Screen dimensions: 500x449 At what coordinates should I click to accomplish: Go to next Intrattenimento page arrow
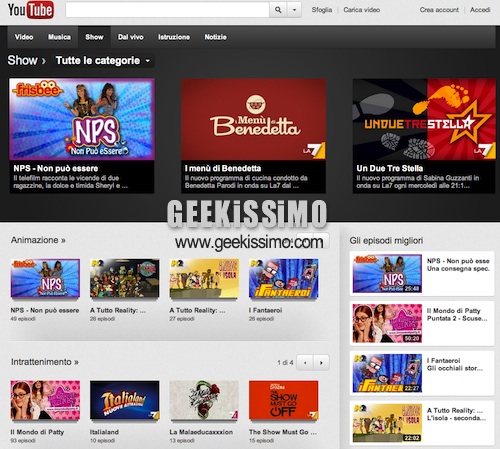pos(321,363)
